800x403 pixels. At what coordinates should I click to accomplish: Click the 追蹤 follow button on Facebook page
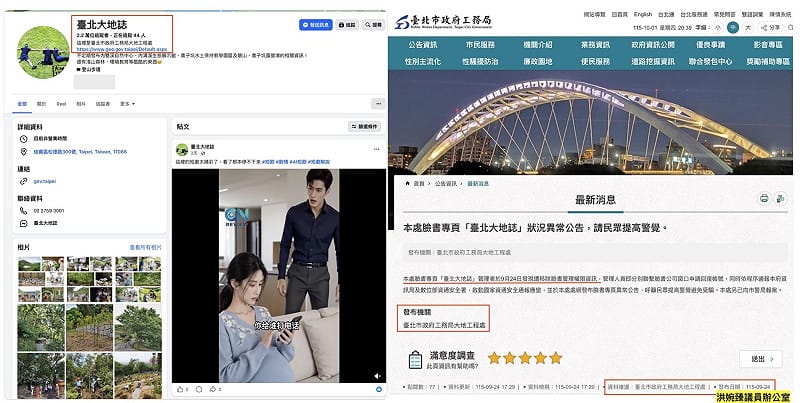(x=347, y=24)
